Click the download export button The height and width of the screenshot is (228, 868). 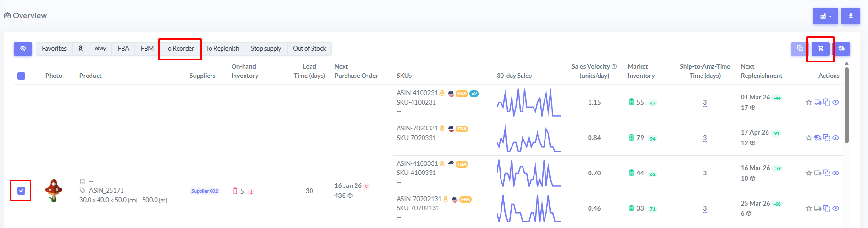(850, 16)
